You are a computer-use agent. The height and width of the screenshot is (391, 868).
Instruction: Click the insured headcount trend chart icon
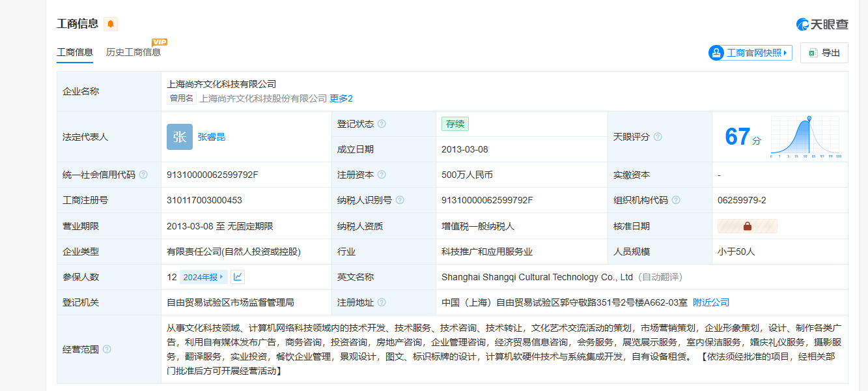pos(238,277)
